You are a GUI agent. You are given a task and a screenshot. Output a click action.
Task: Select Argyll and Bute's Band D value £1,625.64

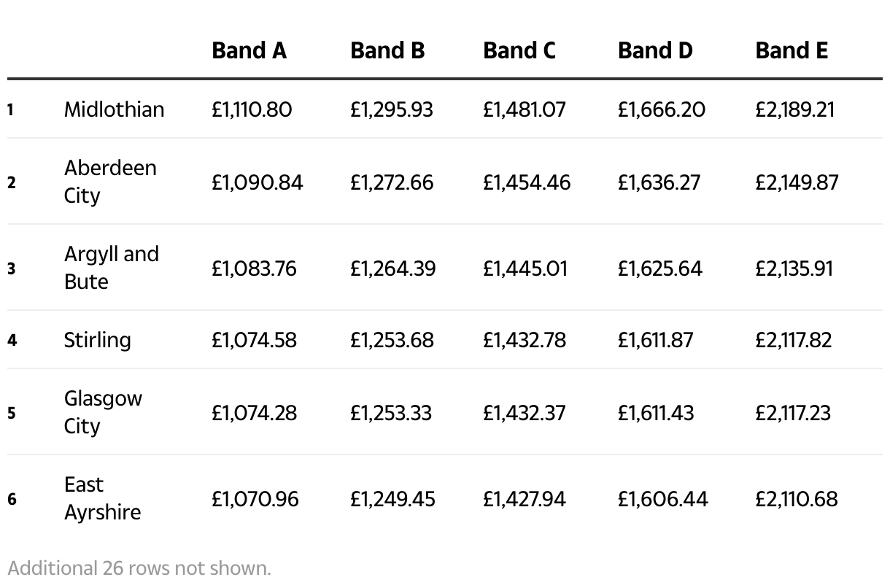click(x=659, y=268)
